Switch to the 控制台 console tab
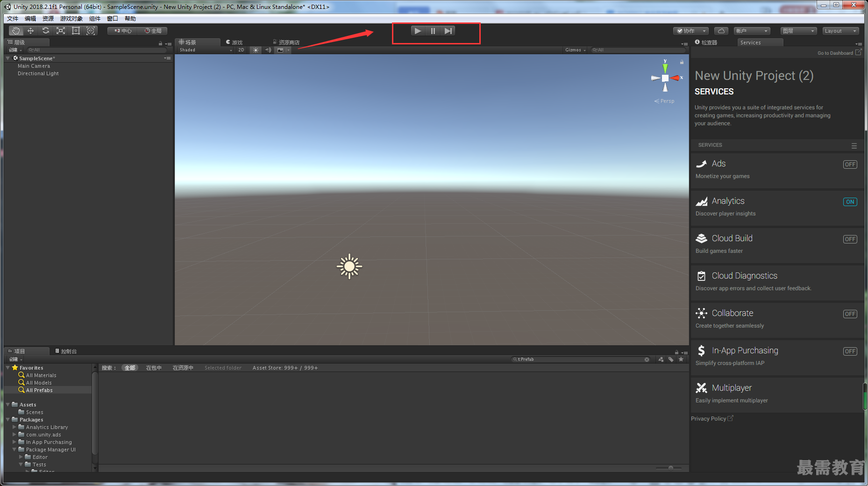 (66, 351)
